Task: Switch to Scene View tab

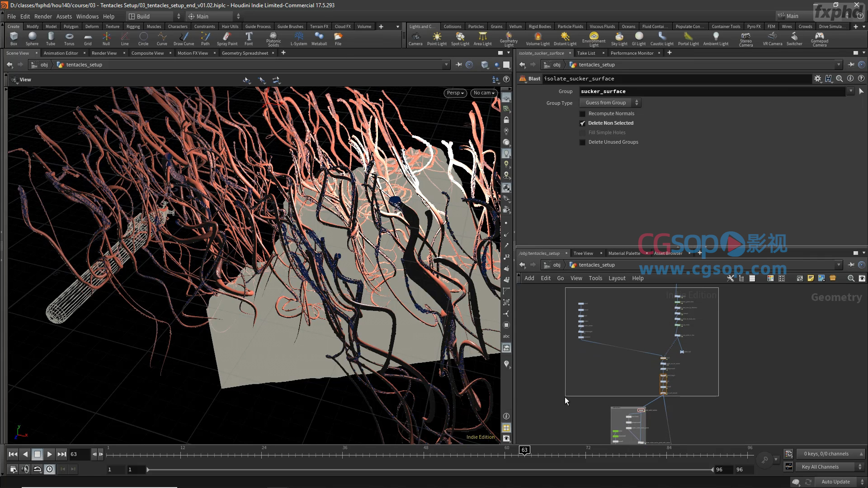Action: (x=17, y=52)
